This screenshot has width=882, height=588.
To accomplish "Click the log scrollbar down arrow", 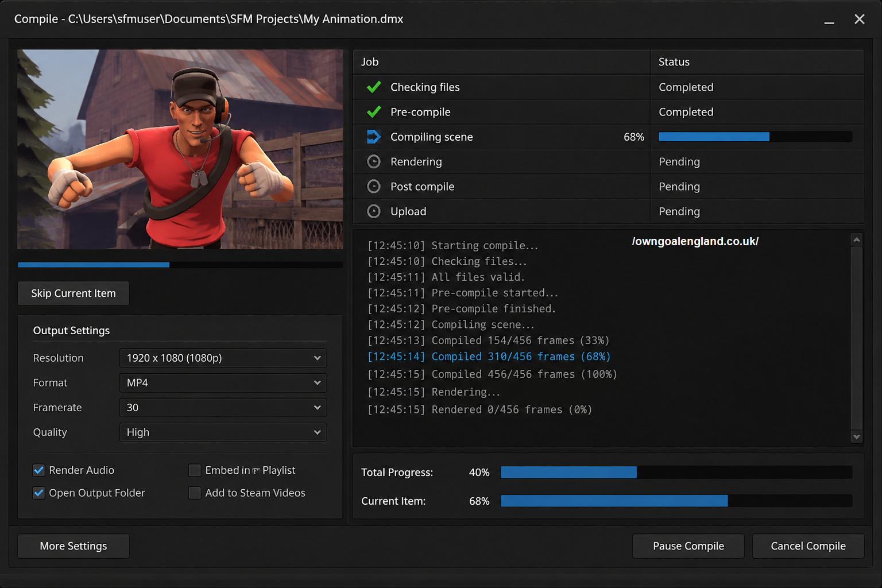I will tap(856, 437).
